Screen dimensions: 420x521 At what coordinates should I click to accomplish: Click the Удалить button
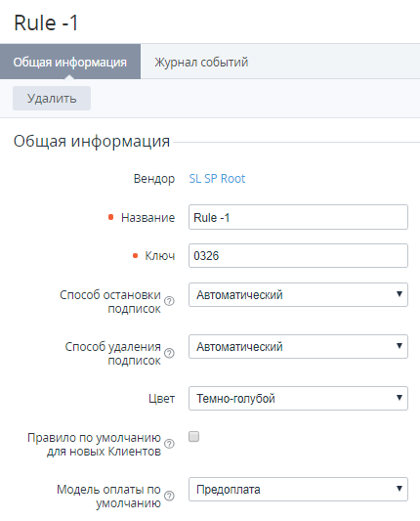click(x=52, y=99)
